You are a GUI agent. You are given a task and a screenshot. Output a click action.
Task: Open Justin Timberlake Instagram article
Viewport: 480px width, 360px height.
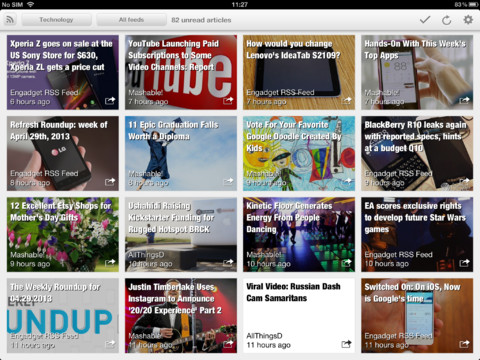[181, 316]
